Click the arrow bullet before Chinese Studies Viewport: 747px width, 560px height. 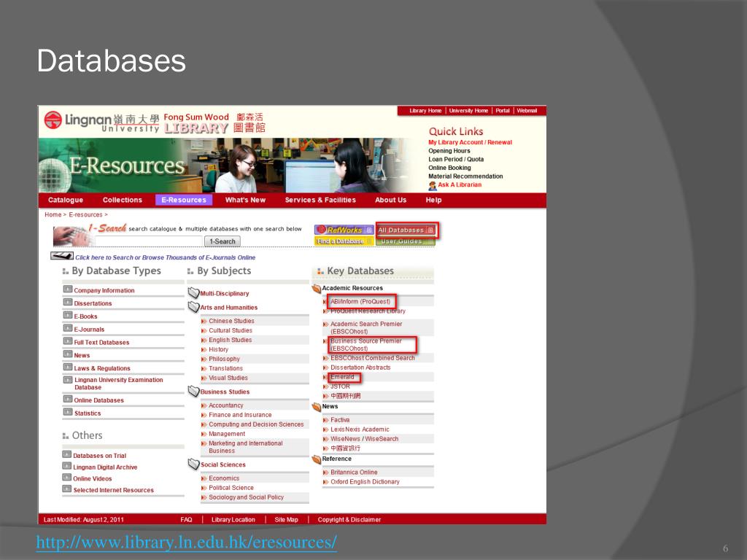pyautogui.click(x=204, y=322)
